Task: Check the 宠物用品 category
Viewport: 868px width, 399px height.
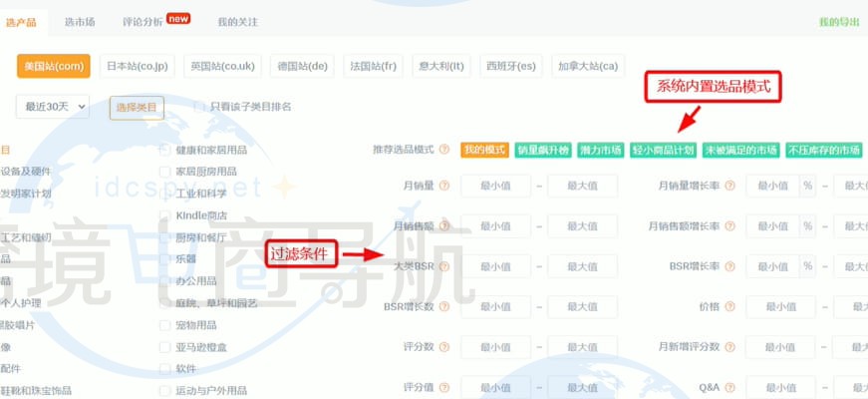Action: pos(164,325)
